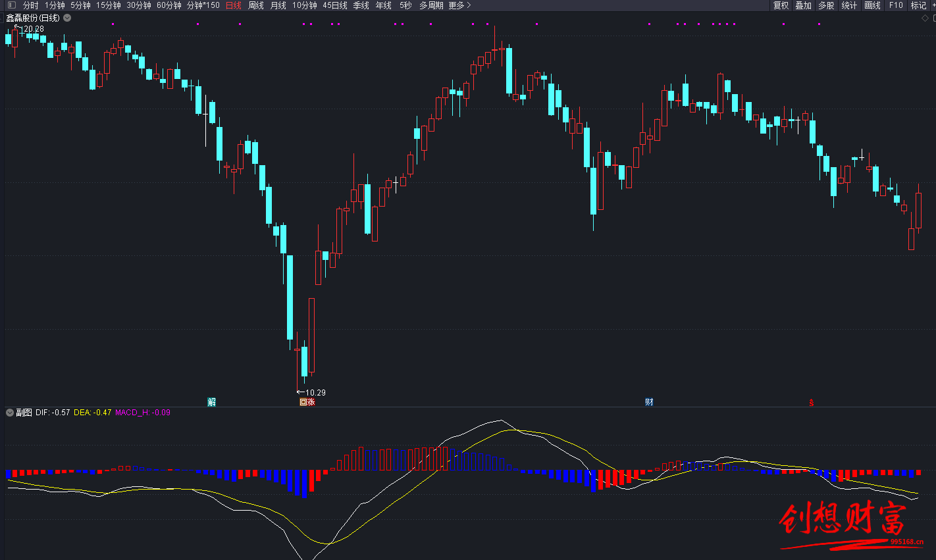Screen dimensions: 936x560
Task: Switch to 年线 yearly chart
Action: [384, 5]
